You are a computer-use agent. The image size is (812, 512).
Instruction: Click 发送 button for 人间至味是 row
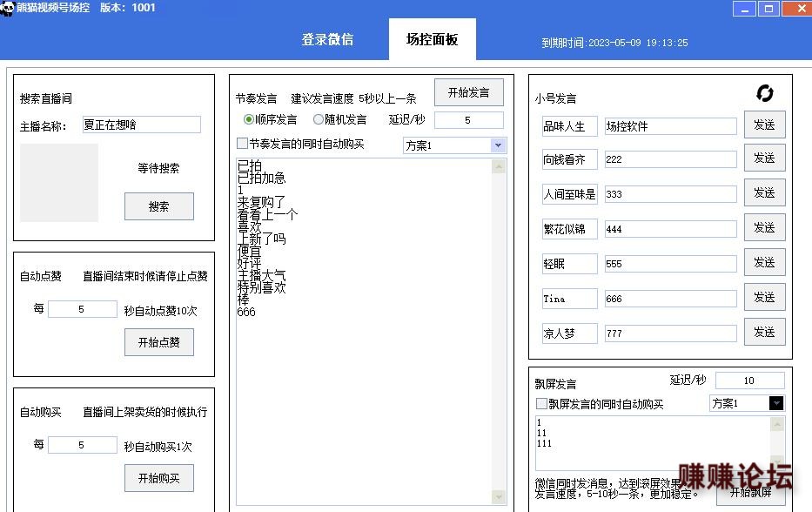coord(764,192)
